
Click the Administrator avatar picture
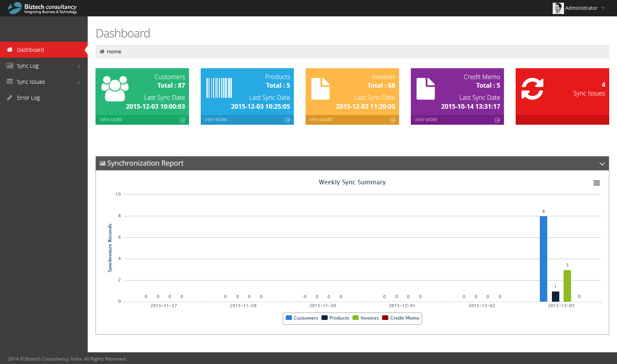[558, 8]
